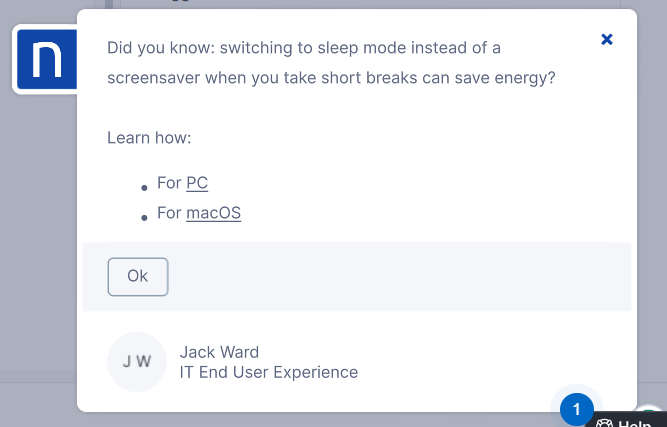Open the blue notification badge showing 1
Image resolution: width=667 pixels, height=427 pixels.
(x=576, y=408)
